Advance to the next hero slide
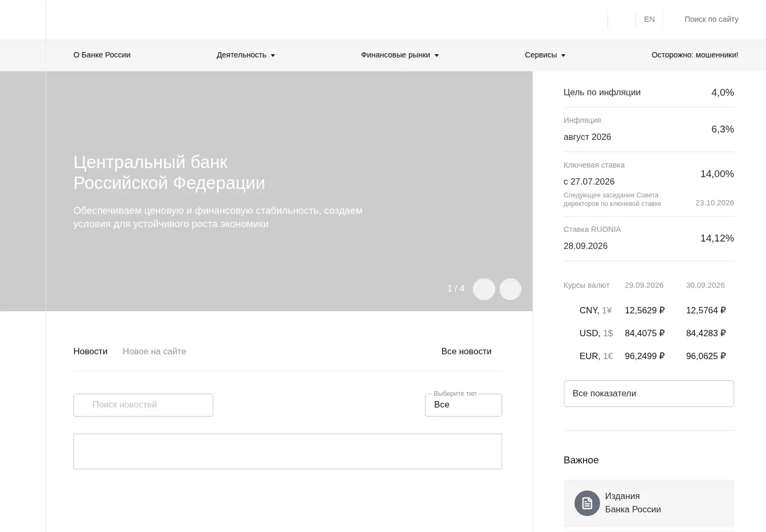Image resolution: width=766 pixels, height=532 pixels. 510,289
